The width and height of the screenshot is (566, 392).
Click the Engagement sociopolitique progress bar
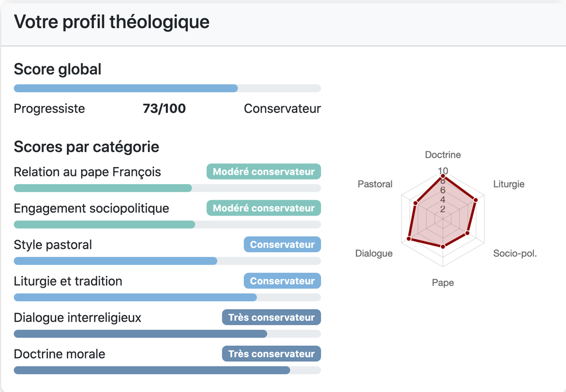point(167,224)
